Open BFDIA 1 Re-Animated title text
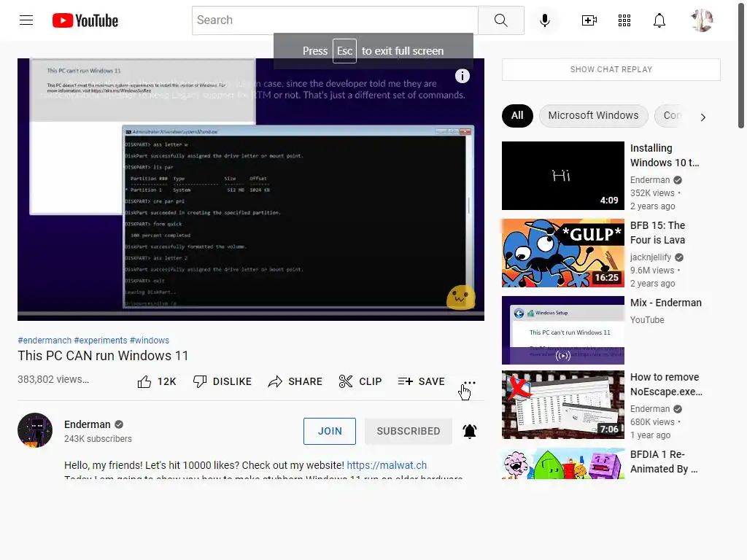Screen dimensions: 747x560 point(664,462)
